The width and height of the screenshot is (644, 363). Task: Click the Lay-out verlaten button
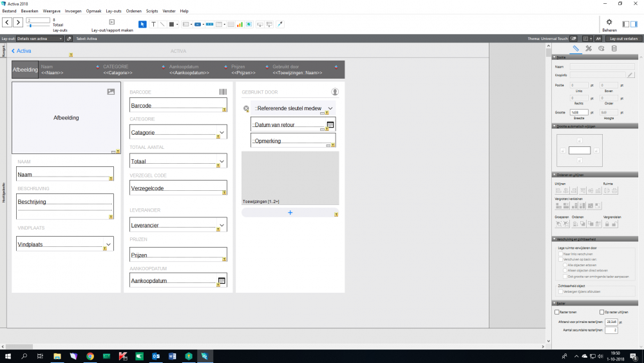623,39
